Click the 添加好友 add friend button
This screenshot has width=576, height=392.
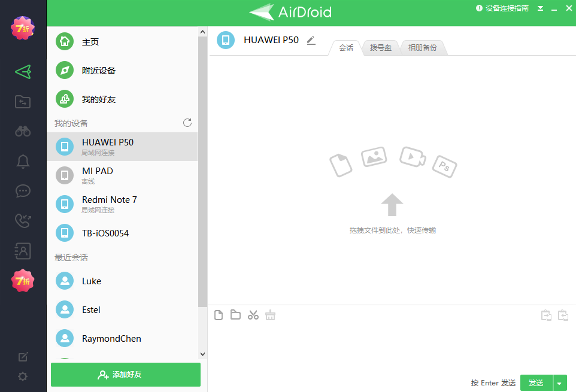126,375
